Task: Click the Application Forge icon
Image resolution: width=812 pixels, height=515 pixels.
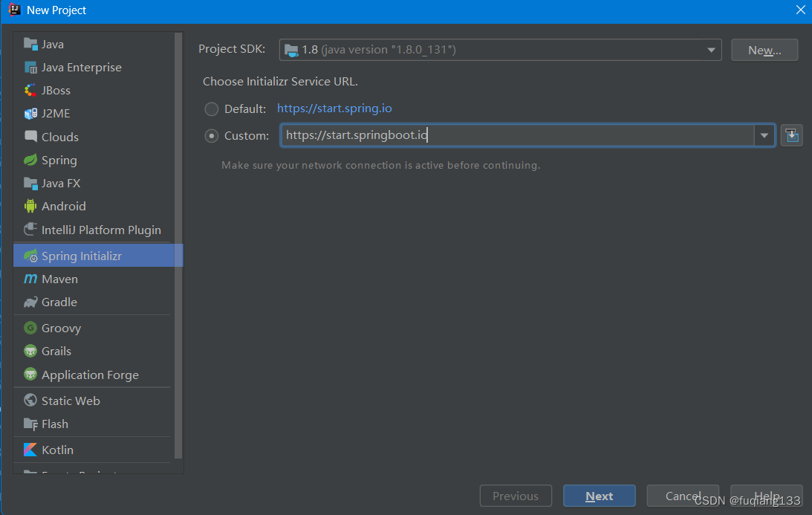Action: 30,374
